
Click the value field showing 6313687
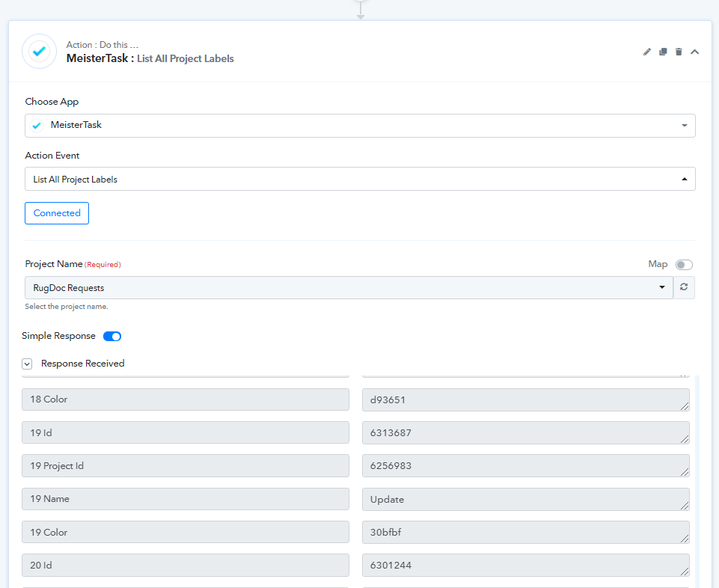525,433
